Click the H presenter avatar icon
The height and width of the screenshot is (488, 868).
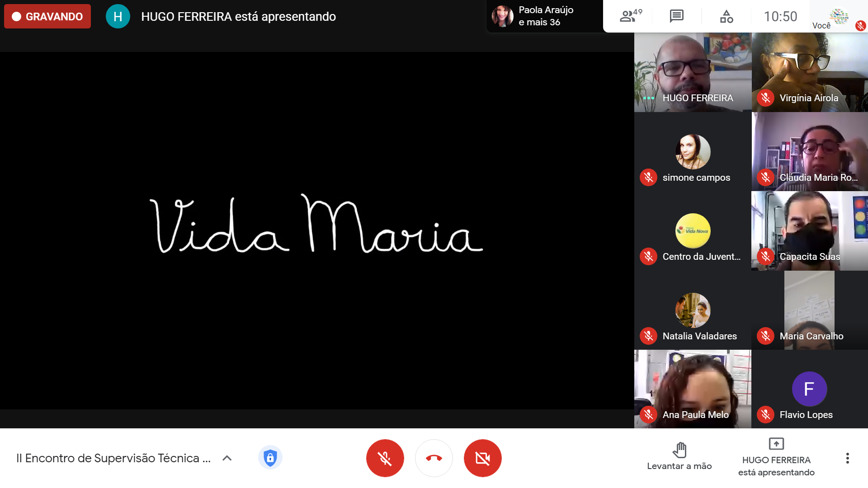click(118, 17)
